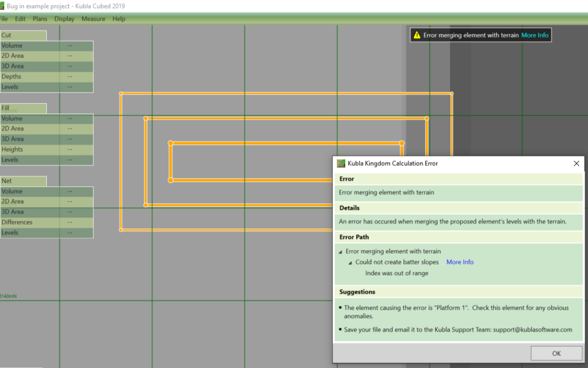Open the Help menu

(119, 19)
